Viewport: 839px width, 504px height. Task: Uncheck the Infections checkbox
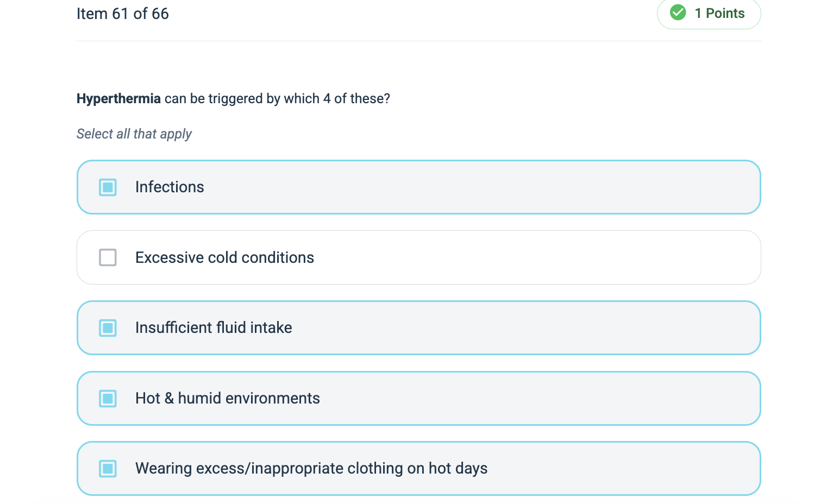point(108,187)
